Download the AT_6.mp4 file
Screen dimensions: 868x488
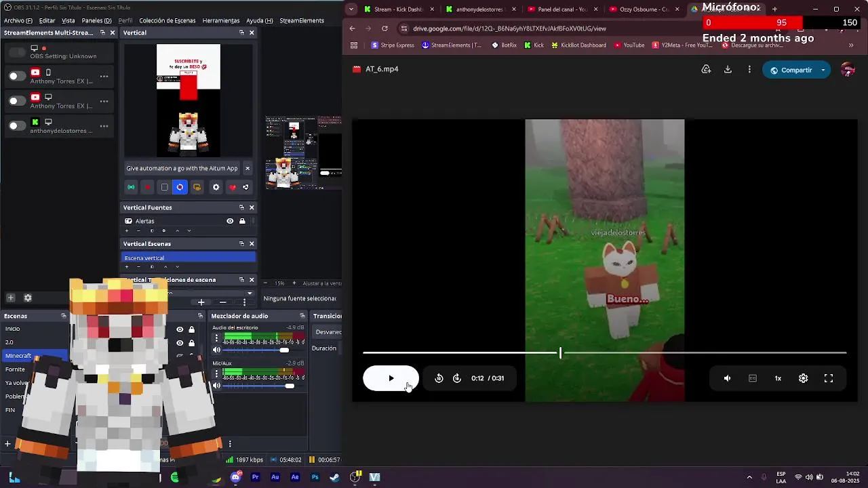coord(728,69)
